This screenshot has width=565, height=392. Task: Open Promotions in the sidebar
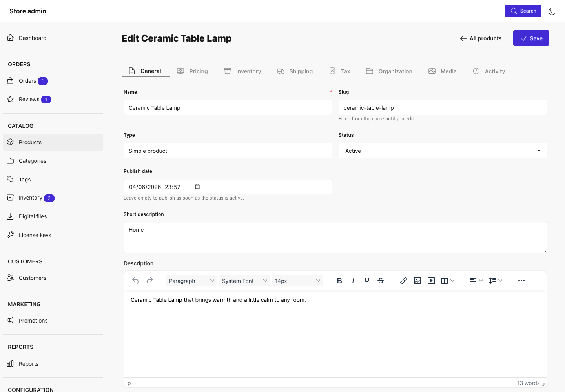click(x=53, y=321)
